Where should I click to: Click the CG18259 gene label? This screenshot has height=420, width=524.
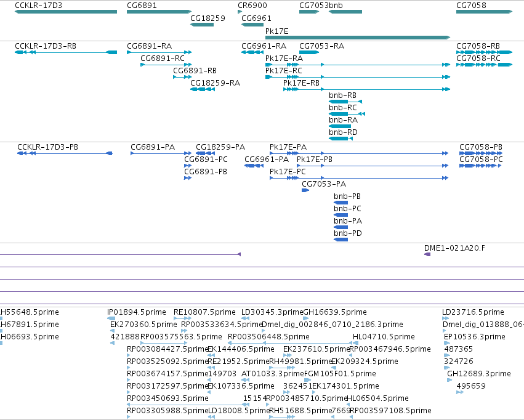(x=208, y=18)
